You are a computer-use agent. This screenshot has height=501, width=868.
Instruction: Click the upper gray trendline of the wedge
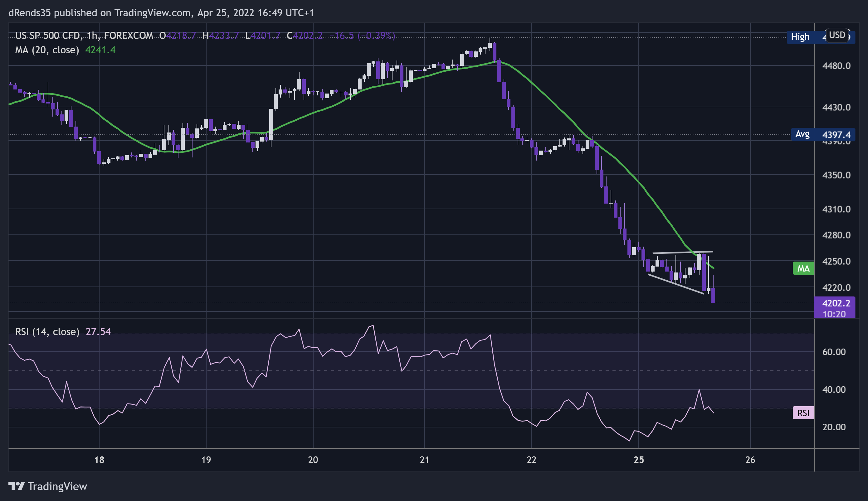(x=682, y=252)
